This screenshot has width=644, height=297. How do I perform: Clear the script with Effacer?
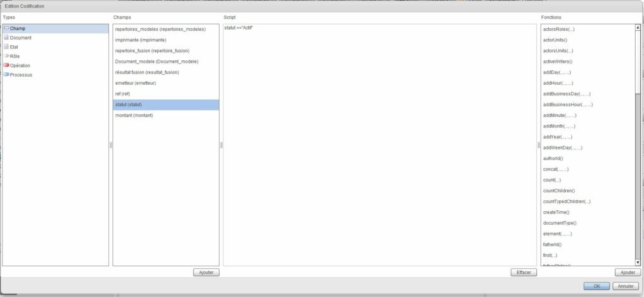tap(523, 273)
